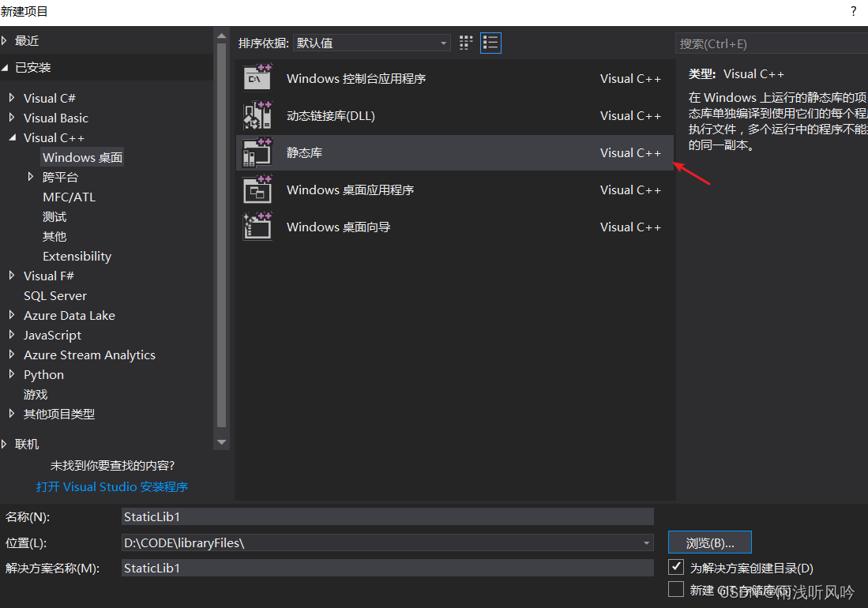Expand the 联机 section
This screenshot has width=868, height=608.
(x=5, y=444)
